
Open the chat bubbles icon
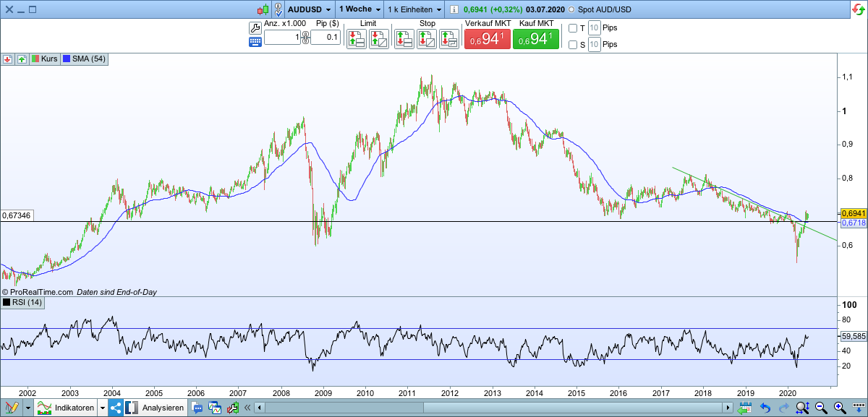198,408
